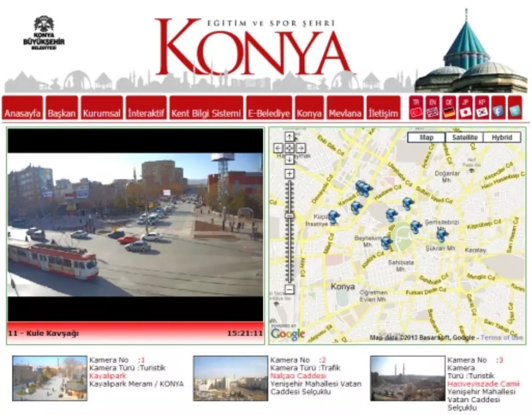Screen dimensions: 532x415
Task: Click camera marker near Şükran Mh.
Action: coord(442,234)
